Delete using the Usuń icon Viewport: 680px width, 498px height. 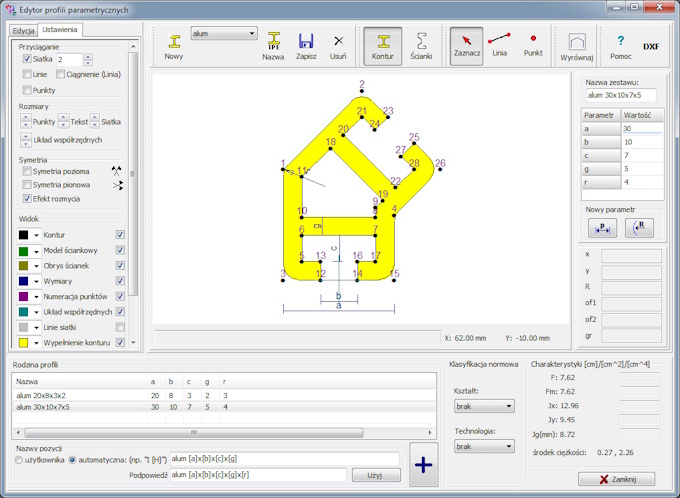[x=338, y=43]
